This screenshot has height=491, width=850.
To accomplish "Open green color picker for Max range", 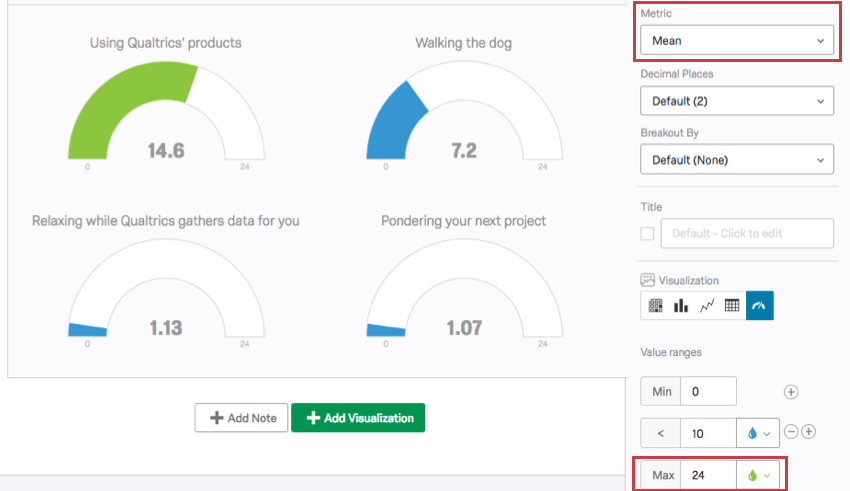I will 757,475.
